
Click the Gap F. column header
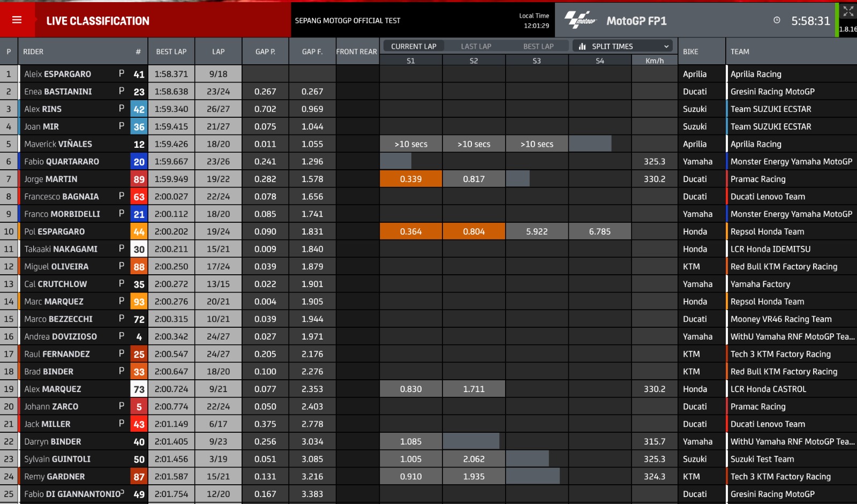[x=312, y=52]
